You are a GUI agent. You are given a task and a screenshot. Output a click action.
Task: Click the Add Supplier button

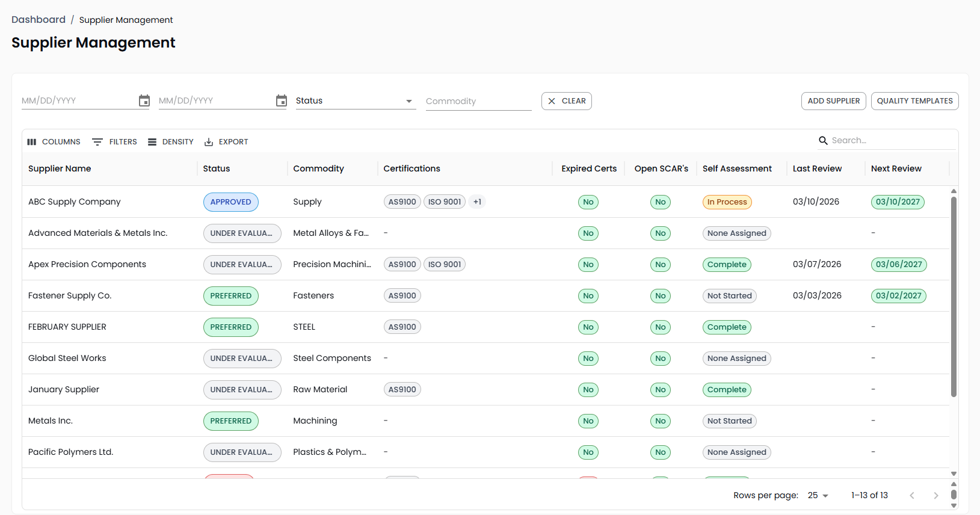[x=833, y=101]
